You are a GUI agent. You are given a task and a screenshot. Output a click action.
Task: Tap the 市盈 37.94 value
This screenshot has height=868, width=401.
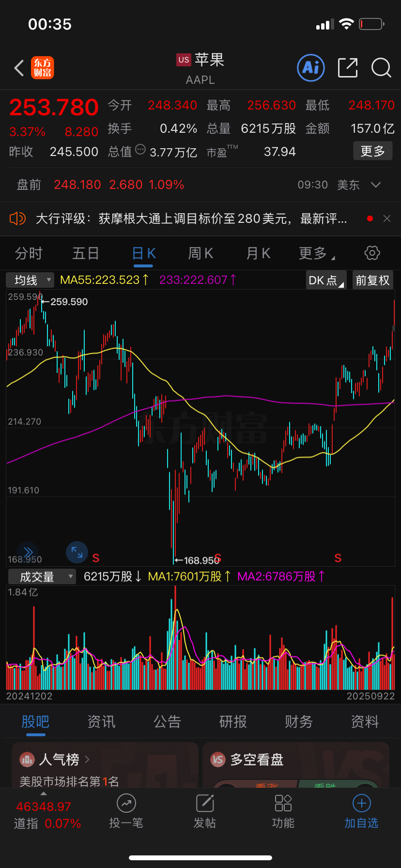(279, 152)
